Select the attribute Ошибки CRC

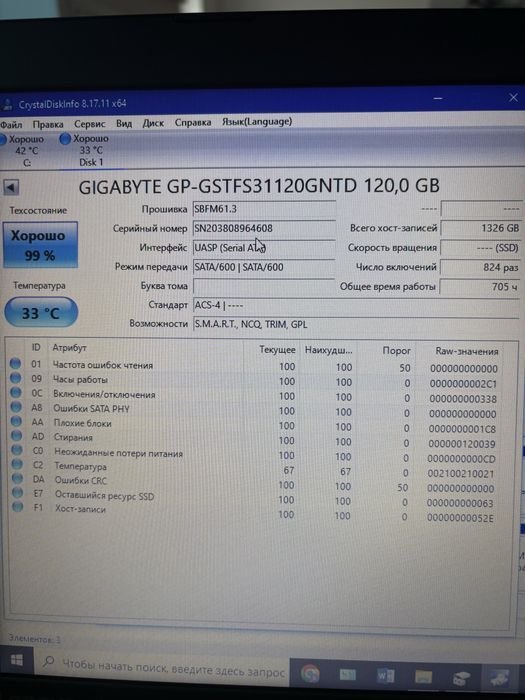[x=81, y=481]
